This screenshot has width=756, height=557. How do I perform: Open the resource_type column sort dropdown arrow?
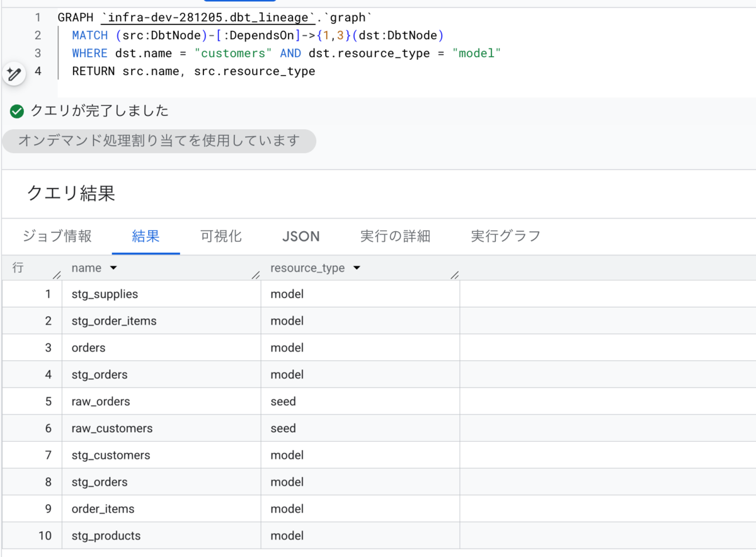(x=357, y=268)
